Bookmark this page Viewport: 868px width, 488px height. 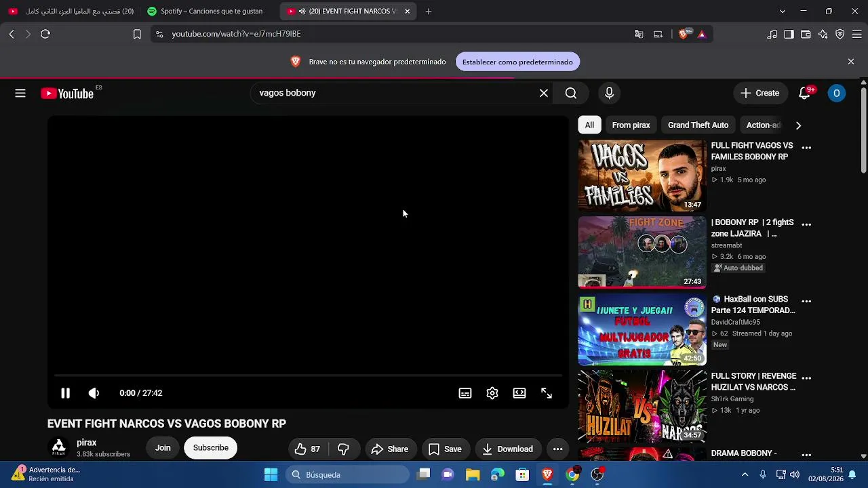point(137,34)
